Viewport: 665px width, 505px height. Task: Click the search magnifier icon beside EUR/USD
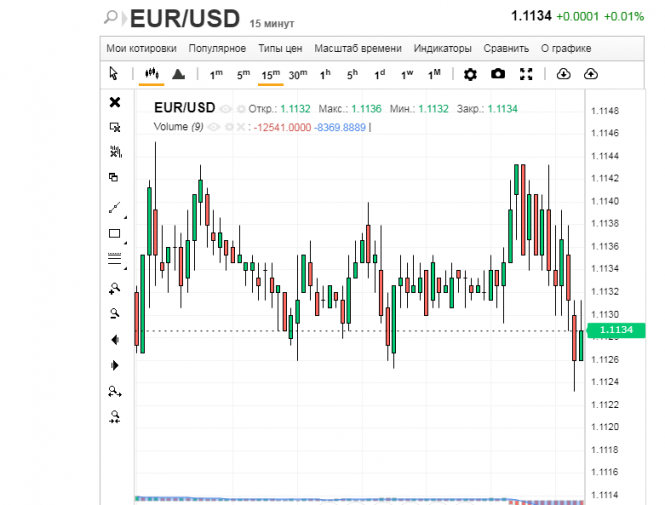111,17
